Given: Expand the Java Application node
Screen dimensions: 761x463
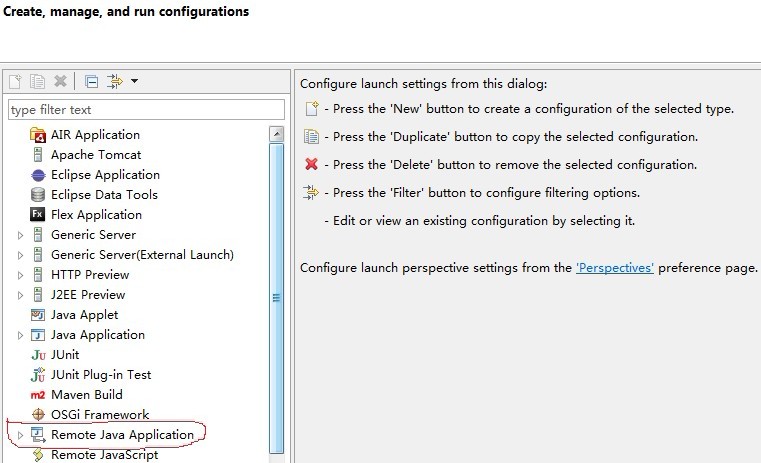Looking at the screenshot, I should coord(20,335).
